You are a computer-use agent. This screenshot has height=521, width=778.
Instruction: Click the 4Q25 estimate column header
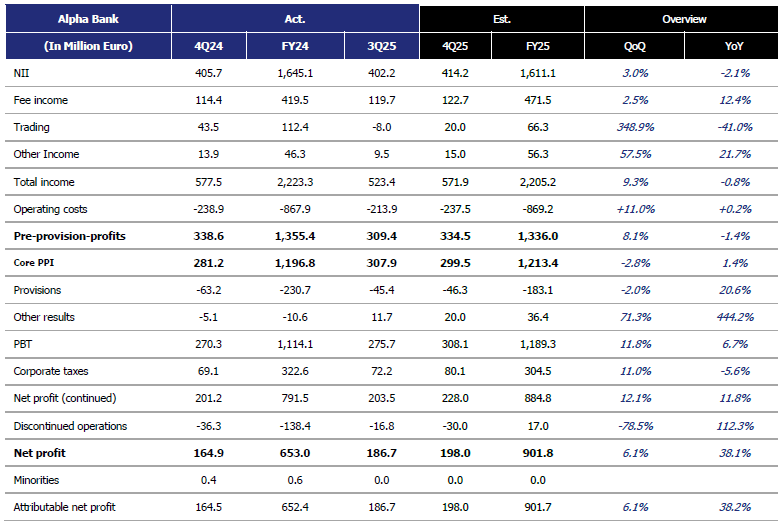click(460, 46)
